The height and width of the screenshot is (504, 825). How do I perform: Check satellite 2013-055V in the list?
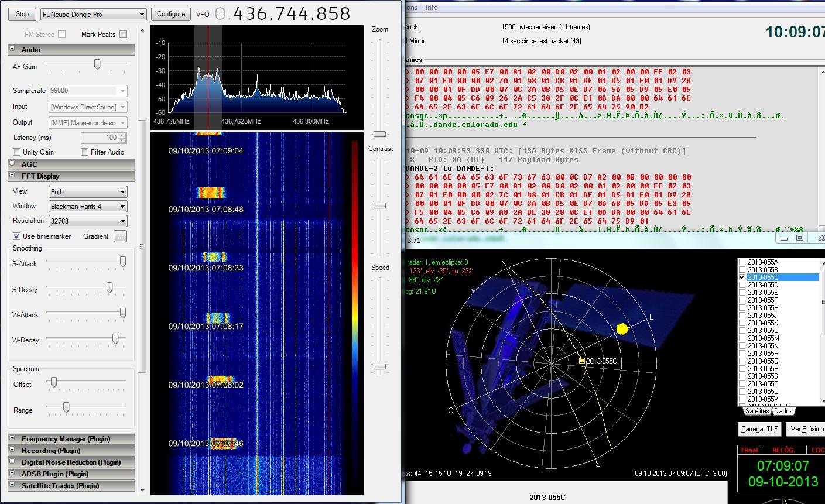[x=742, y=399]
